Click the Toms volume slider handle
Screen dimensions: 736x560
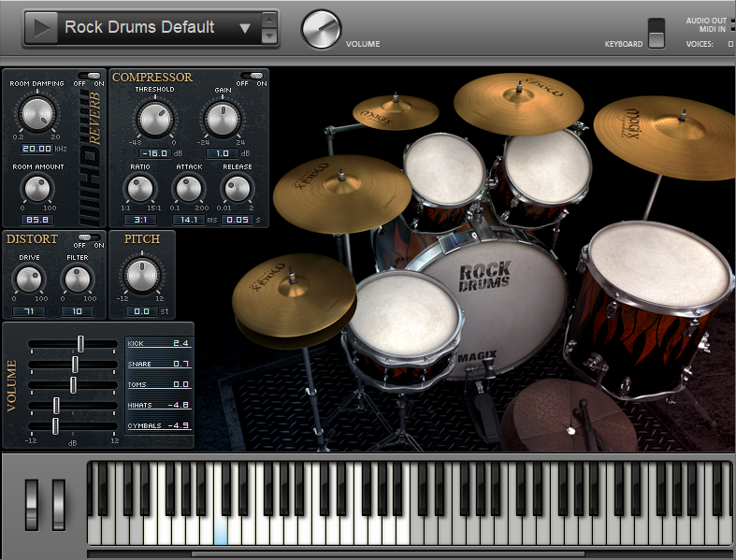pyautogui.click(x=73, y=385)
